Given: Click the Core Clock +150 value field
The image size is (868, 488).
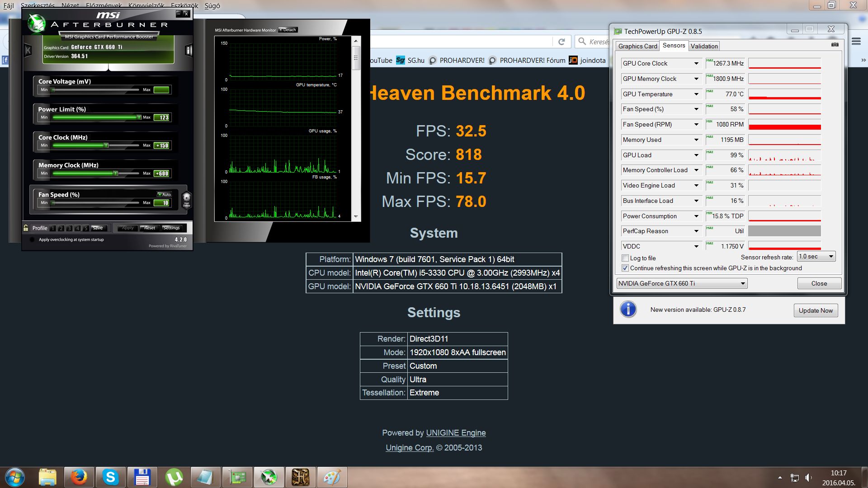Looking at the screenshot, I should tap(162, 145).
